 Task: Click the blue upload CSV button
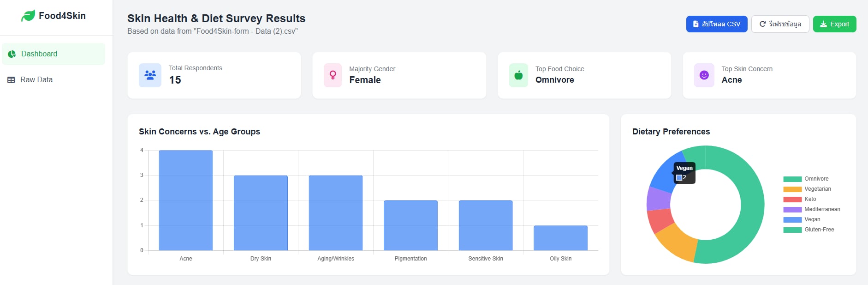717,24
